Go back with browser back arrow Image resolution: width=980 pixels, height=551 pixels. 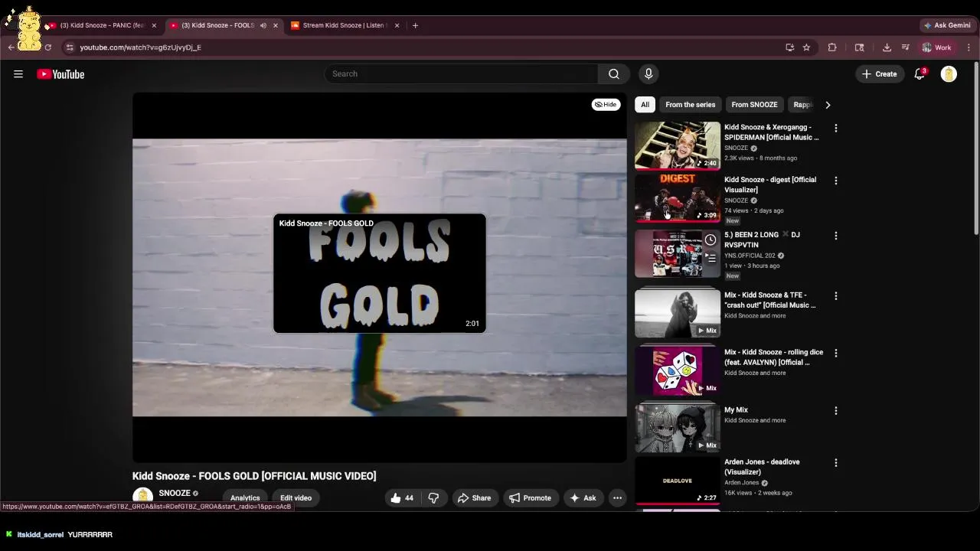tap(11, 47)
